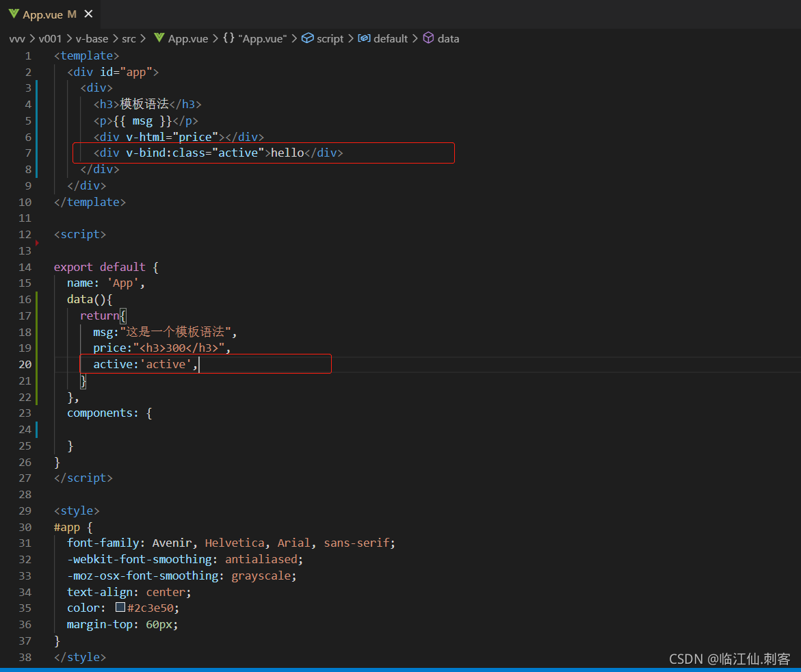801x672 pixels.
Task: Click 'return{' on line 17
Action: pyautogui.click(x=103, y=316)
